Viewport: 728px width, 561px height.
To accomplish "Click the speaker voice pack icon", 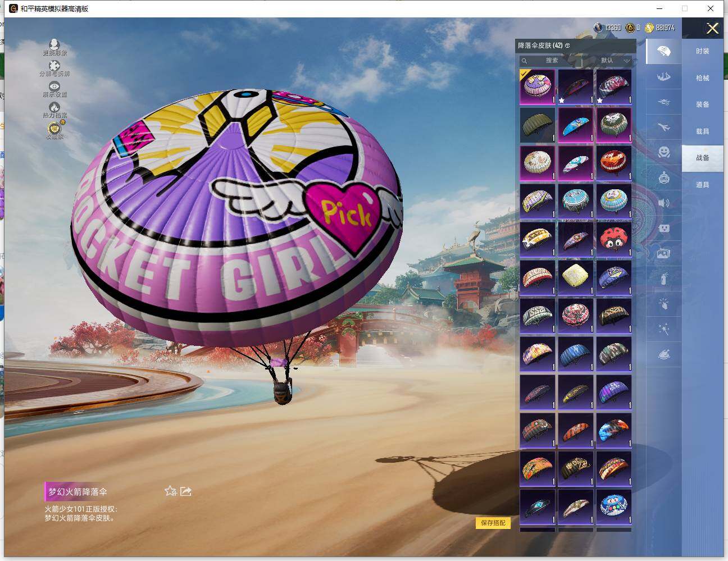I will click(x=663, y=203).
